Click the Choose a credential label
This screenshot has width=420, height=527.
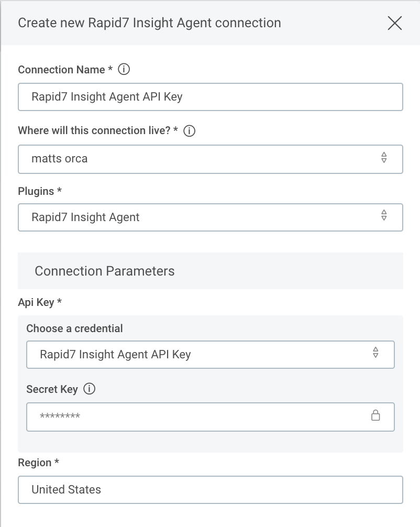(74, 328)
